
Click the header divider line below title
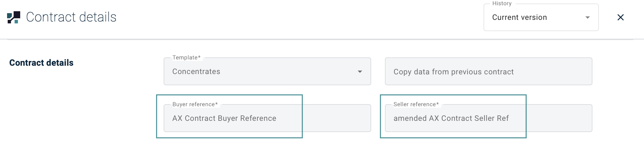320,39
